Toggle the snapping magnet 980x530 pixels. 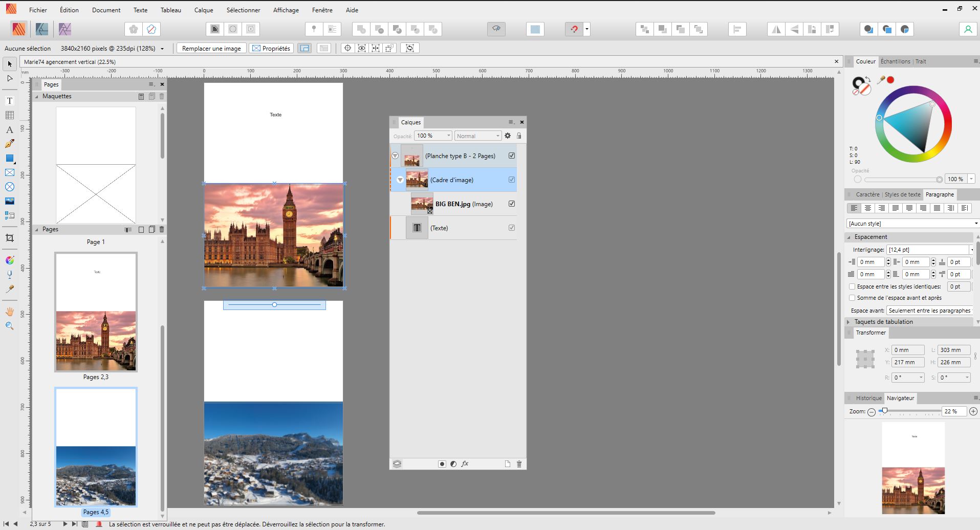(574, 29)
